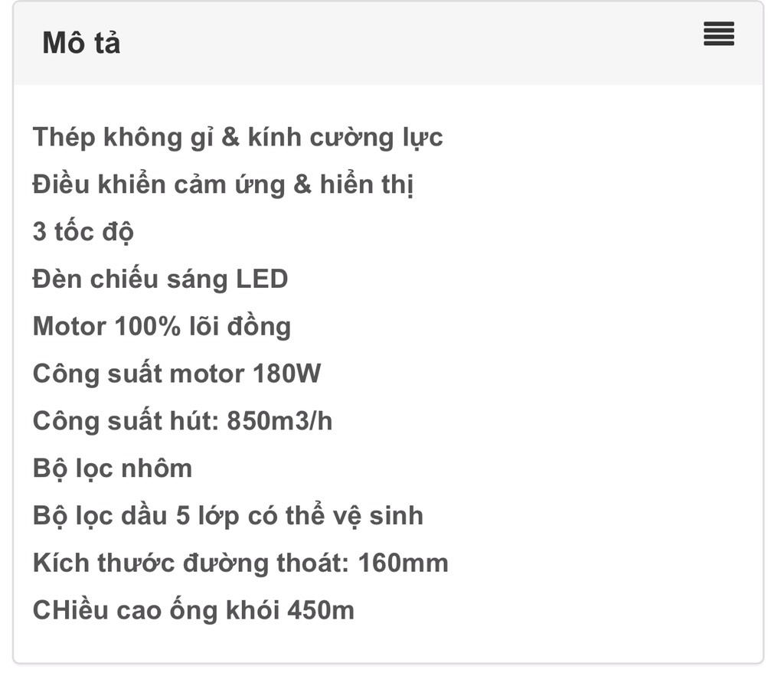784x689 pixels.
Task: Select 'Bộ lọc dầu 5 lớp có thể vệ sinh'
Action: (x=228, y=516)
